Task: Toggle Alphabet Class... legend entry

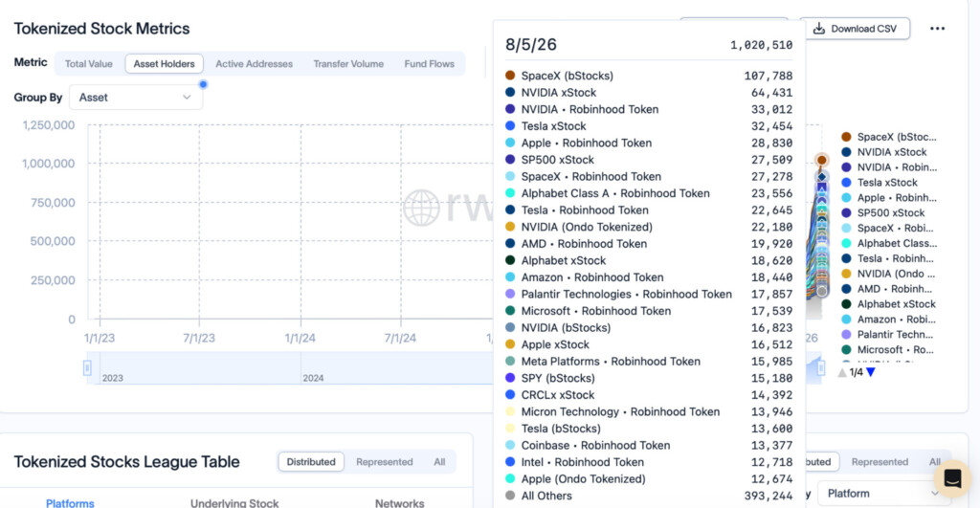Action: (x=889, y=243)
